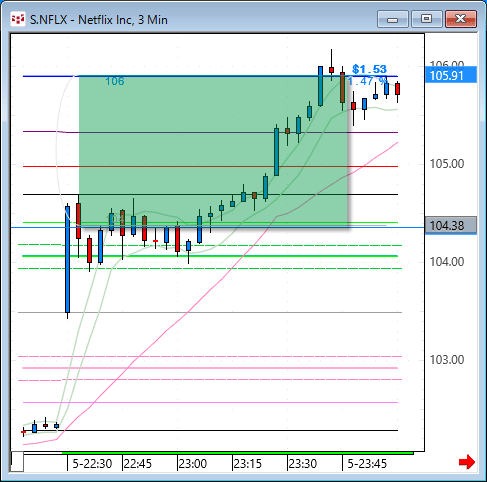Click the 106 label in green box
Image resolution: width=487 pixels, height=482 pixels.
115,81
